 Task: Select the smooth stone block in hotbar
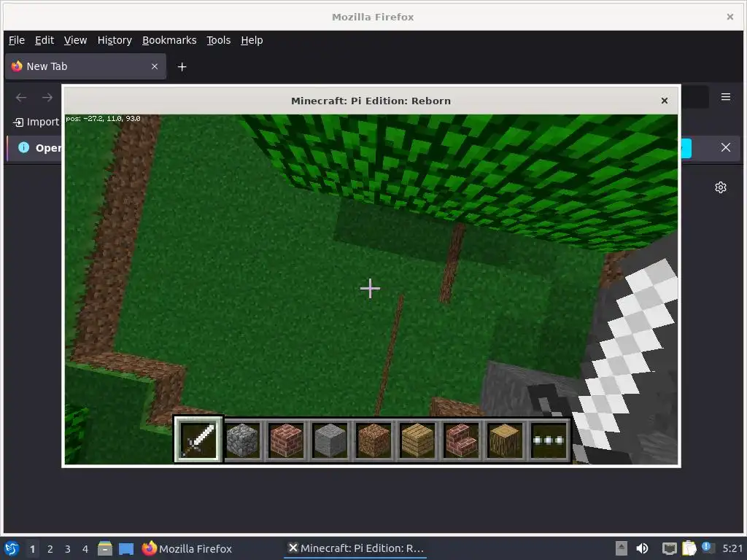[x=330, y=440]
